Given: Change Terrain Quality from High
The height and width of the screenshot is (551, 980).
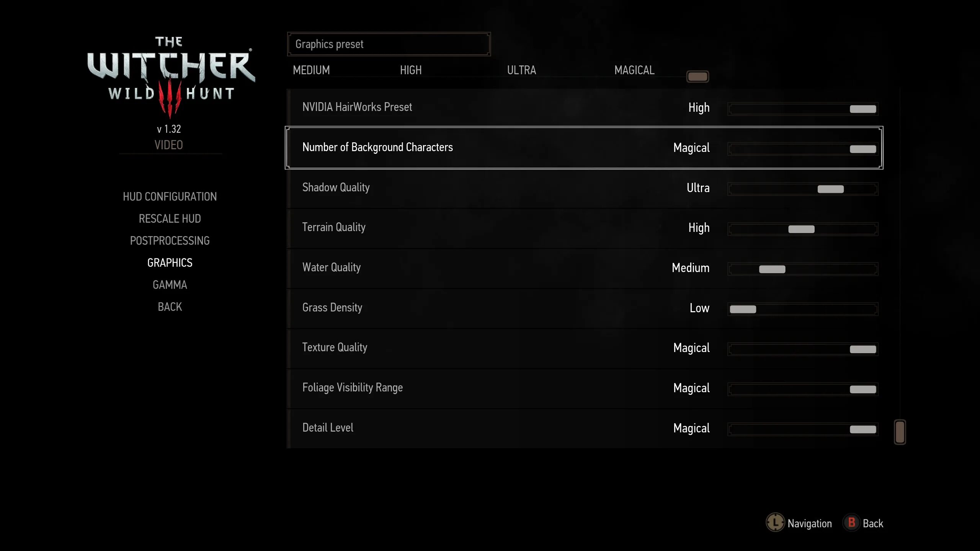Looking at the screenshot, I should 802,229.
